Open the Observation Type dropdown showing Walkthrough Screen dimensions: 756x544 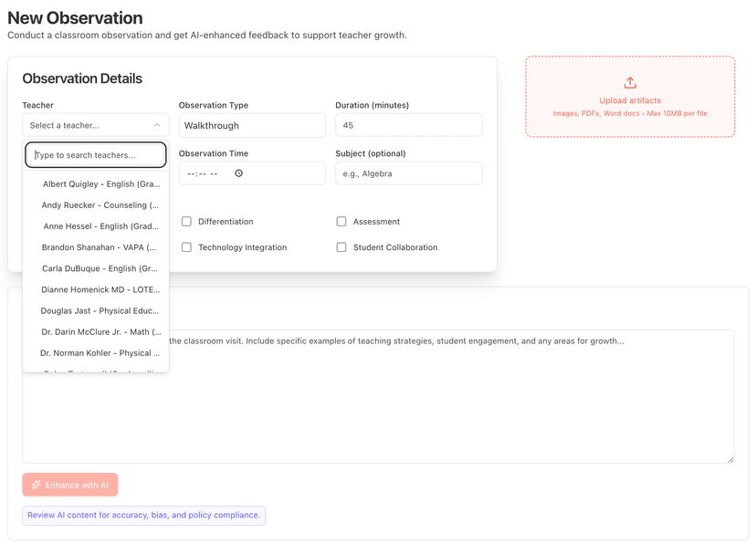coord(252,125)
